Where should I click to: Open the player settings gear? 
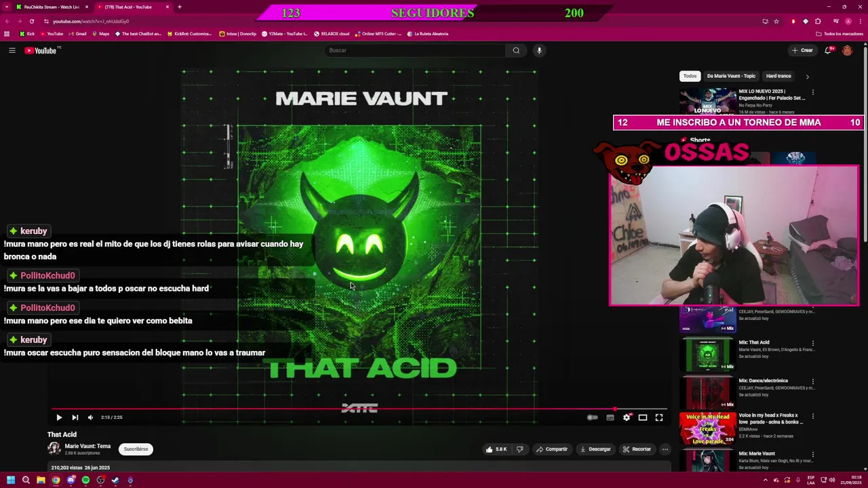pos(627,418)
